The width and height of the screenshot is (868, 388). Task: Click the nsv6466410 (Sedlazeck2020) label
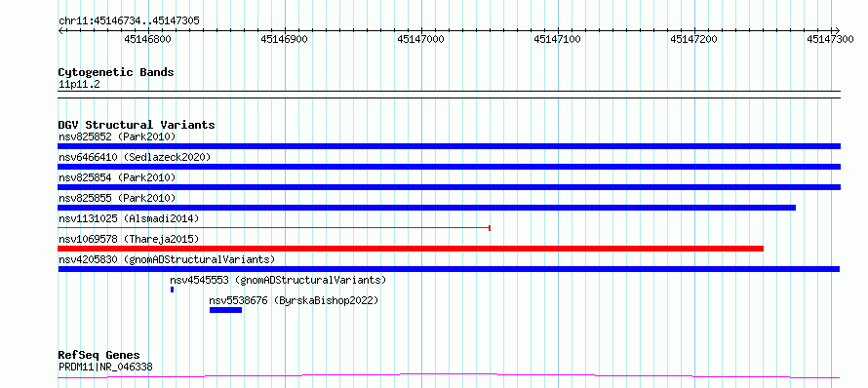[x=135, y=157]
